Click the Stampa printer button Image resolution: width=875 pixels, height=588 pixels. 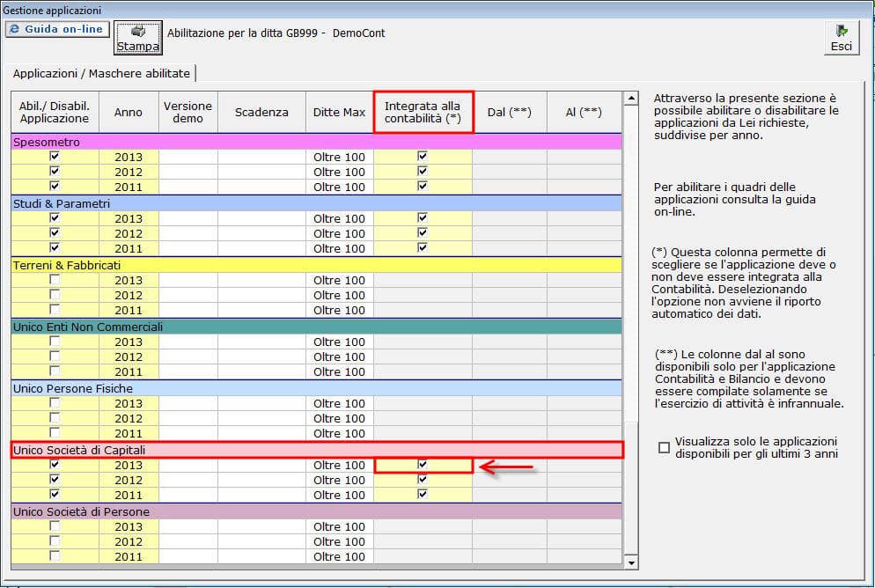pos(138,37)
